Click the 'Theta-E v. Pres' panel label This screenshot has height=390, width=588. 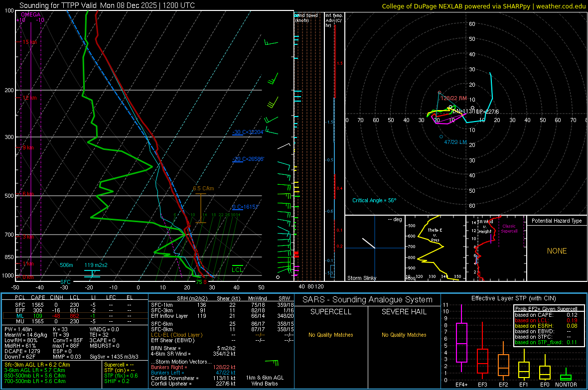click(x=435, y=235)
